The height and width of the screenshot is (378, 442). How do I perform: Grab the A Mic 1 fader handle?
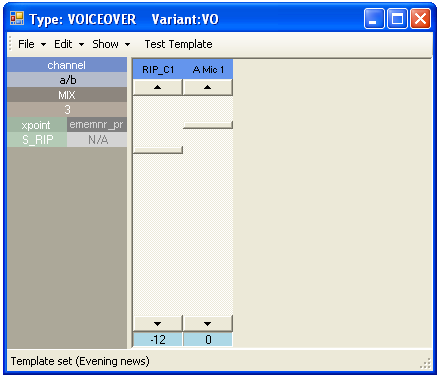[208, 125]
